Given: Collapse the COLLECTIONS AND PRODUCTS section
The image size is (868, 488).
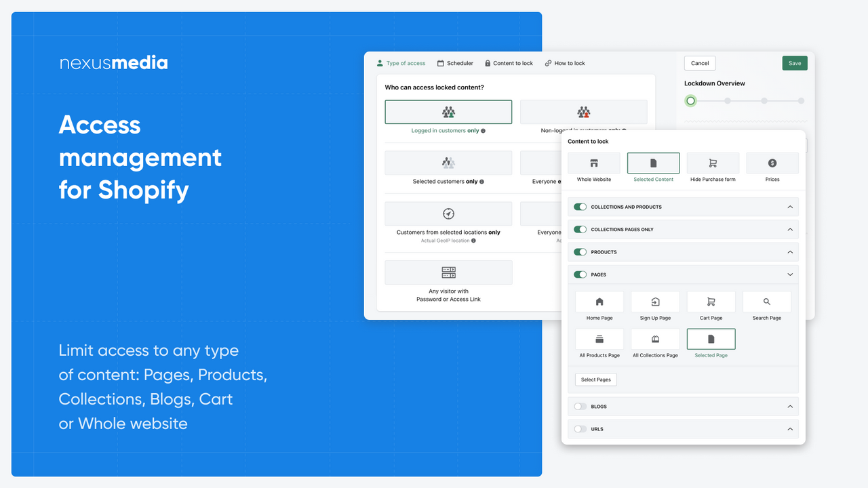Looking at the screenshot, I should pyautogui.click(x=789, y=207).
